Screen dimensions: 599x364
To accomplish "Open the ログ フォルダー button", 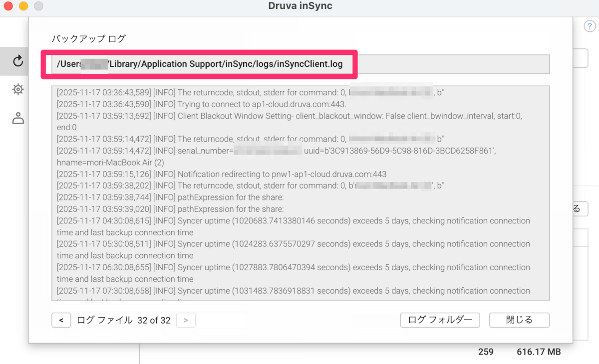I will 440,320.
